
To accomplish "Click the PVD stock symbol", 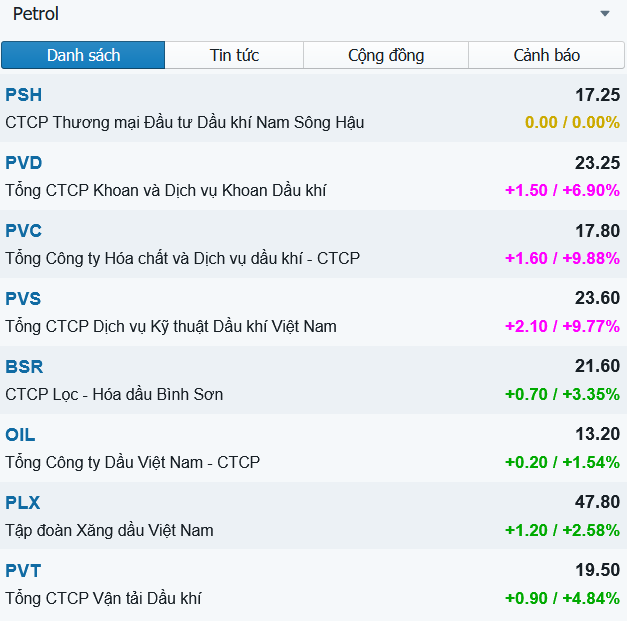I will pos(24,163).
